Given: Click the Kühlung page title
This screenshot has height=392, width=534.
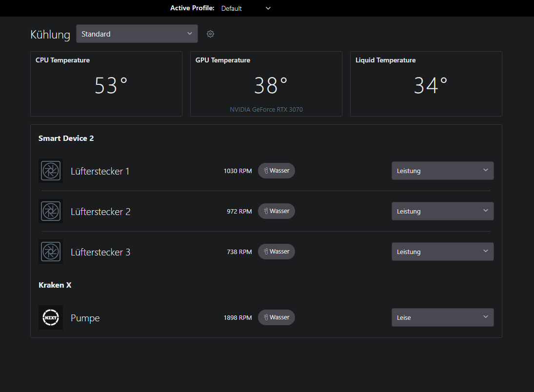Looking at the screenshot, I should pyautogui.click(x=50, y=35).
